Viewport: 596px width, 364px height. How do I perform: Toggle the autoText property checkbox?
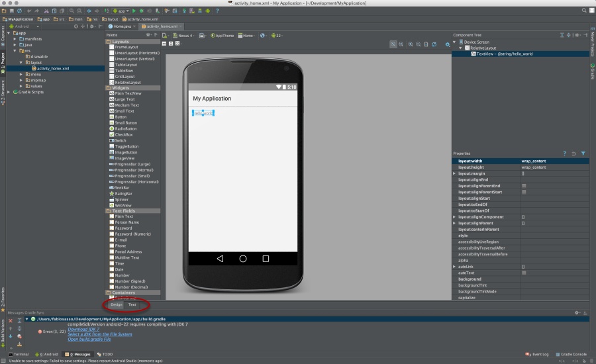tap(524, 273)
